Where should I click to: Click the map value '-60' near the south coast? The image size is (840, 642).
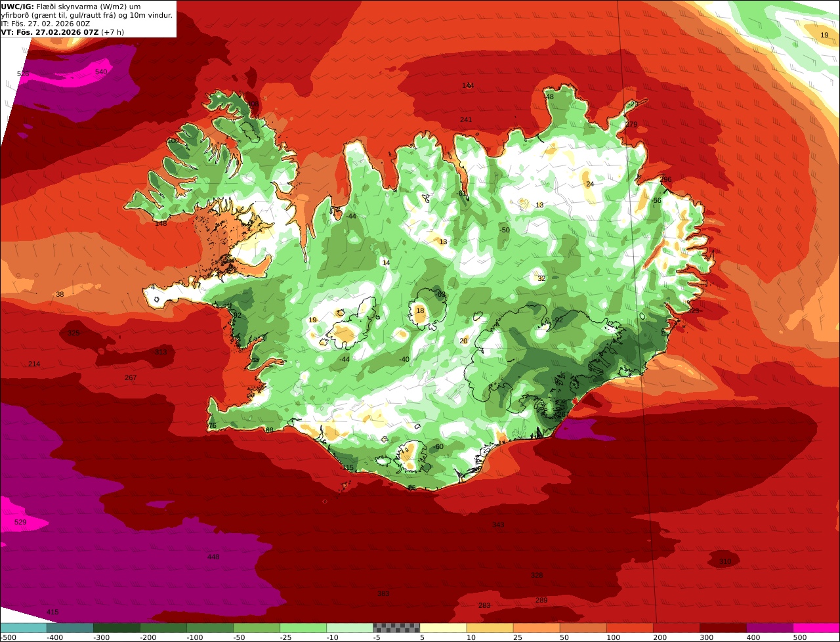(438, 447)
